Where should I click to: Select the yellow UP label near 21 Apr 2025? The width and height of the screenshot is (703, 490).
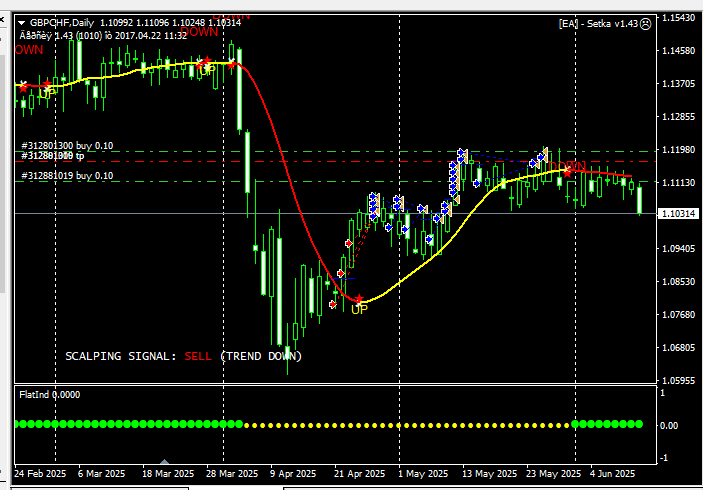359,309
